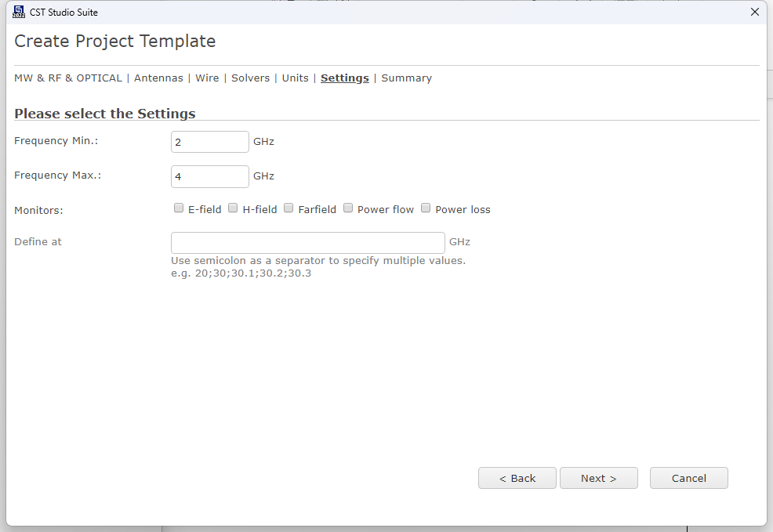The height and width of the screenshot is (532, 773).
Task: Click the 'Frequency Min.:' label
Action: pyautogui.click(x=56, y=141)
